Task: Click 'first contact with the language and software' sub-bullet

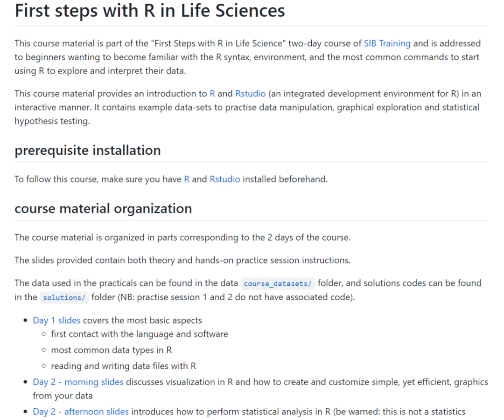Action: pyautogui.click(x=140, y=334)
